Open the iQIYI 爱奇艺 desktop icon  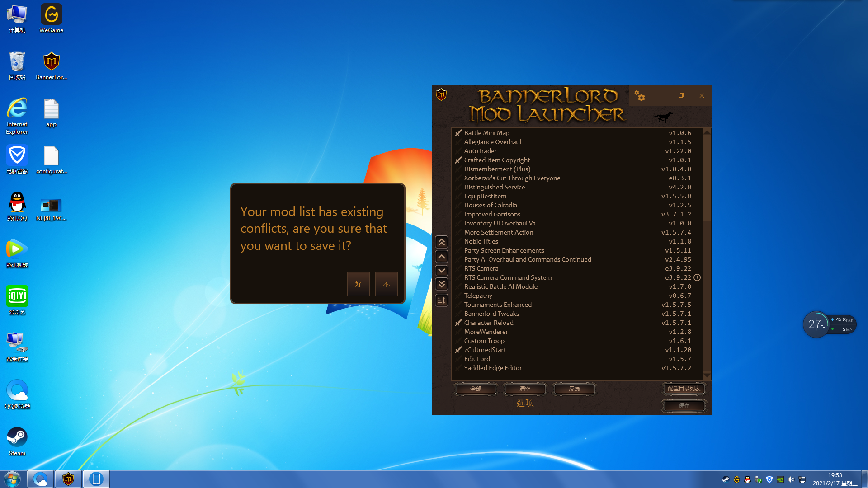[17, 300]
